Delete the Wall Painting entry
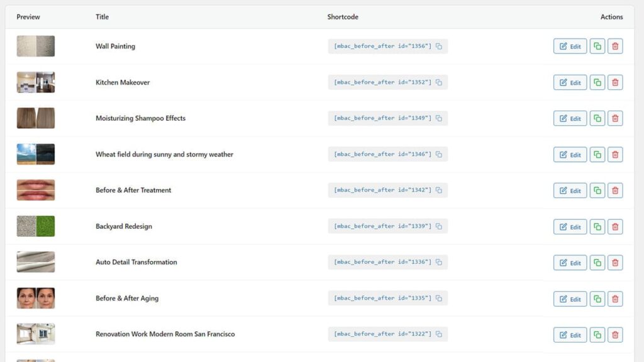This screenshot has height=362, width=644. click(615, 46)
